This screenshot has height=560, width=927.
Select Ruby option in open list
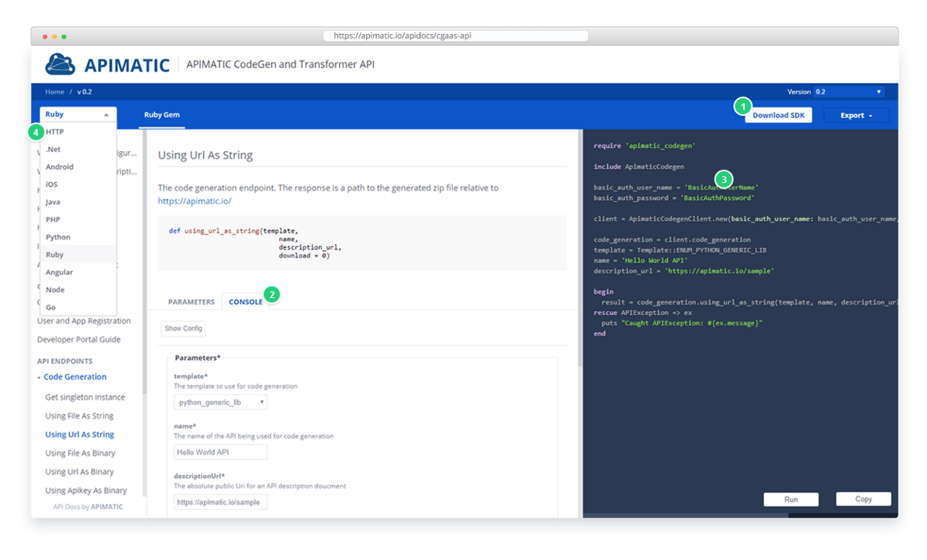coord(77,254)
